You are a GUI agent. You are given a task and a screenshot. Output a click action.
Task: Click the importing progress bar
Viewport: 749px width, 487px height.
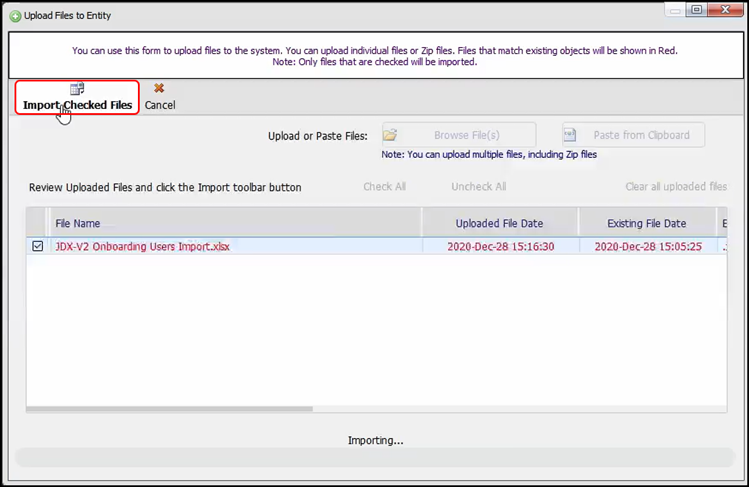[374, 459]
